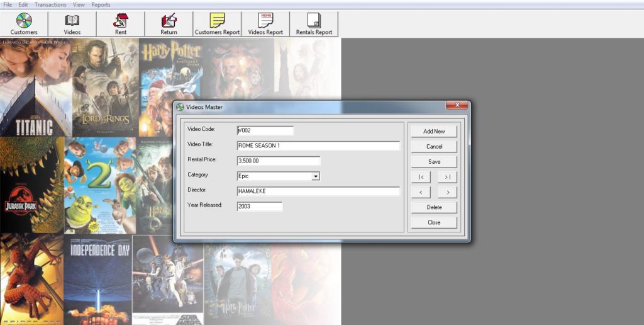
Task: Click the Spider-Man poster
Action: [31, 280]
